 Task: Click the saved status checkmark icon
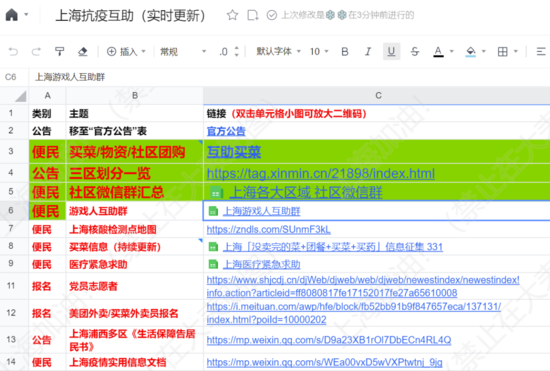pyautogui.click(x=272, y=15)
